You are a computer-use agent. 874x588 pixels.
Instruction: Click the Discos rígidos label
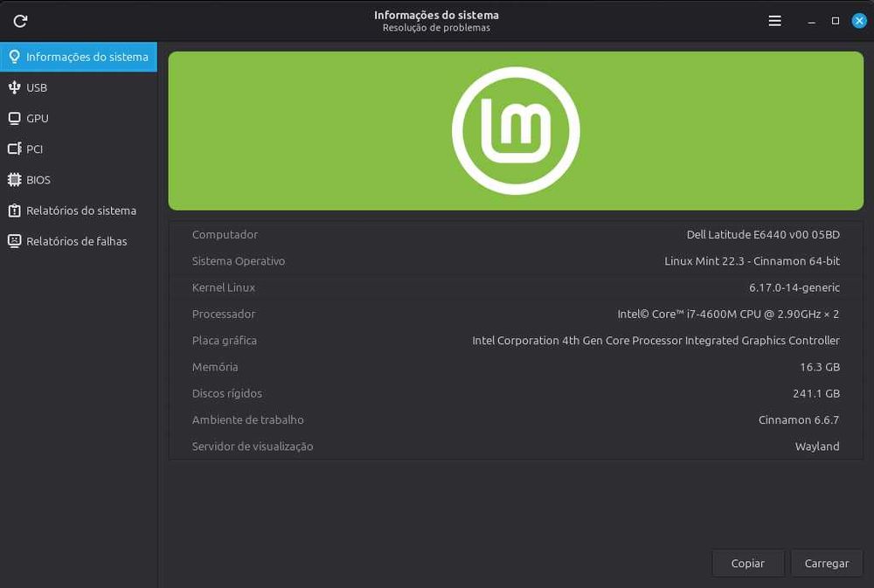(x=227, y=393)
